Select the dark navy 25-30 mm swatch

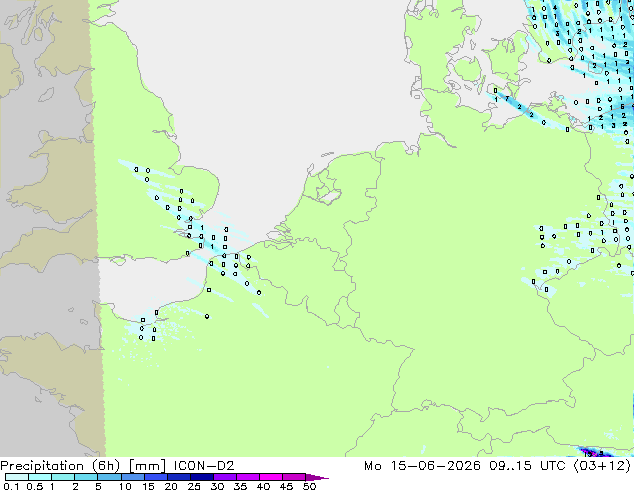tap(202, 477)
